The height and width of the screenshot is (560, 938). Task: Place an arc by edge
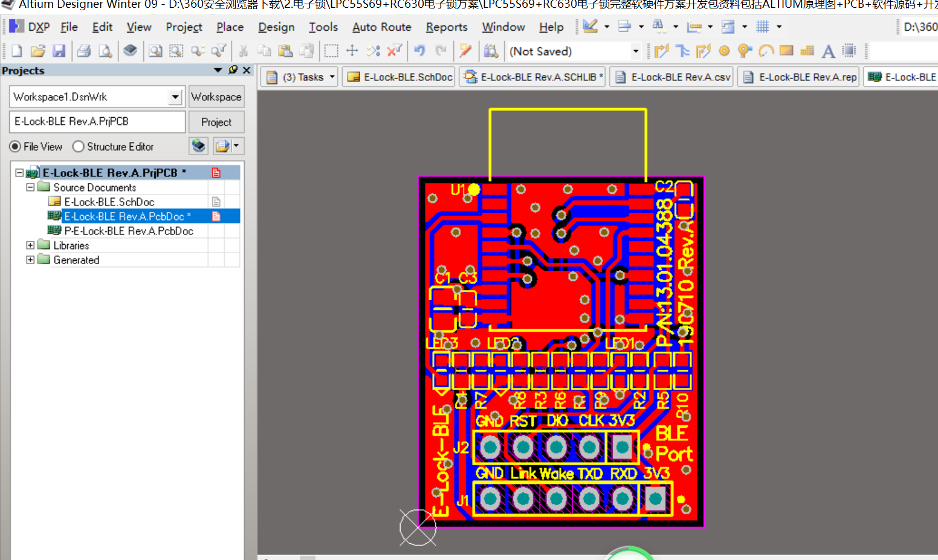(x=766, y=51)
